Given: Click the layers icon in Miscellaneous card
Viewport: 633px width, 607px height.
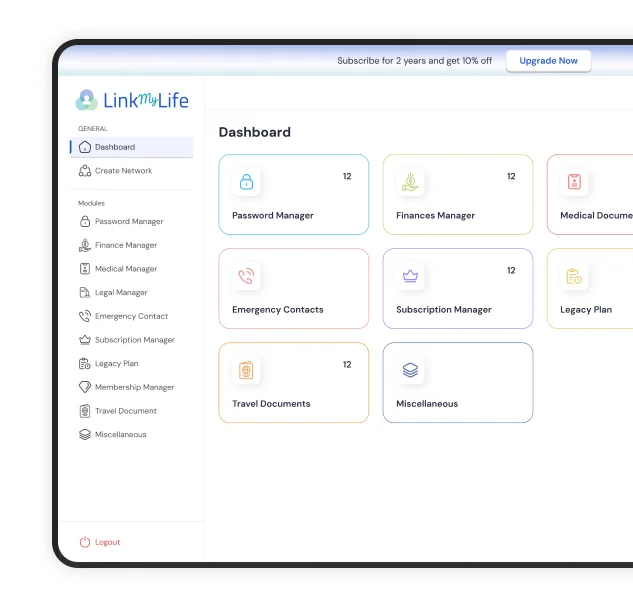Looking at the screenshot, I should pos(410,370).
